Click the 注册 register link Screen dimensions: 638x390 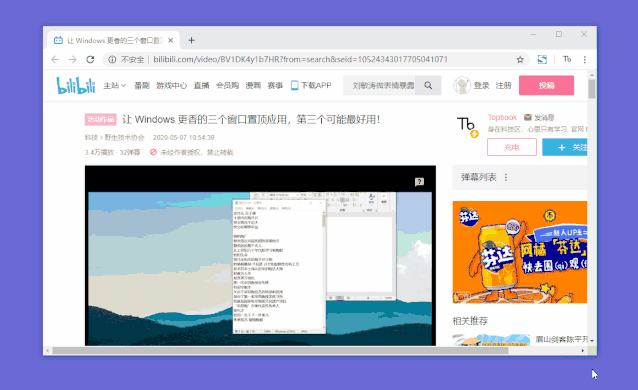point(503,85)
